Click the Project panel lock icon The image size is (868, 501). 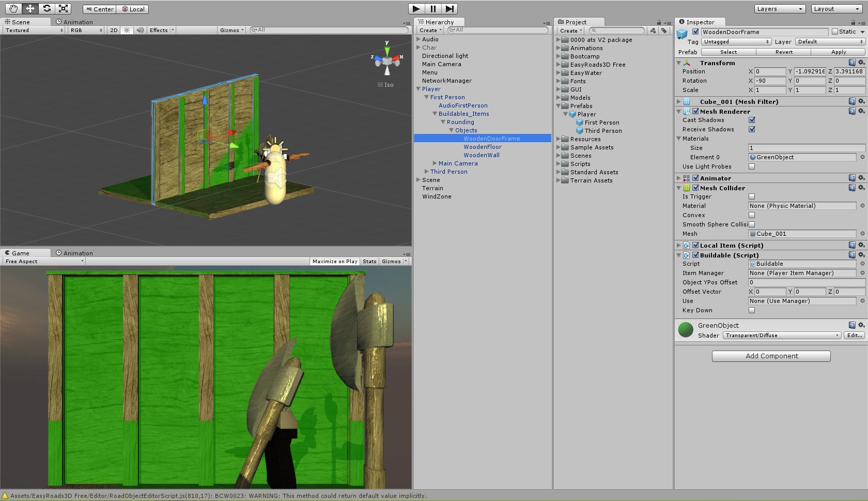[x=659, y=22]
